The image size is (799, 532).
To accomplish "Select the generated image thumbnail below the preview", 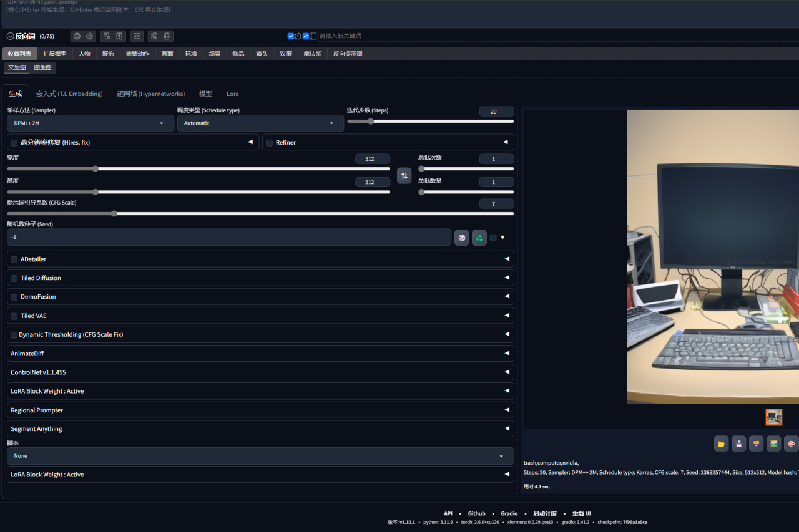I will tap(774, 417).
